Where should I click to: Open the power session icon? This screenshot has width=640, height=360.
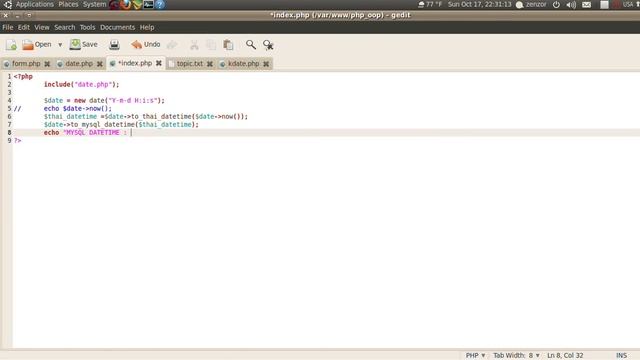point(556,5)
